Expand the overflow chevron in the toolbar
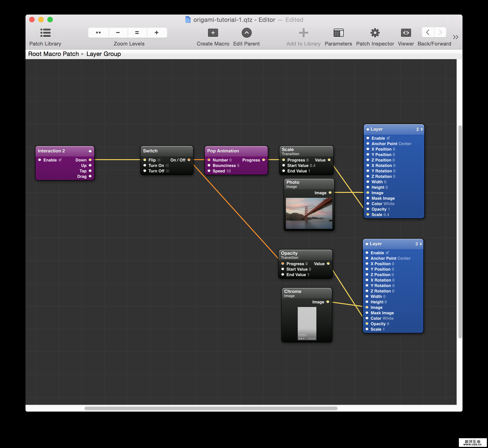This screenshot has height=448, width=488. click(x=455, y=37)
